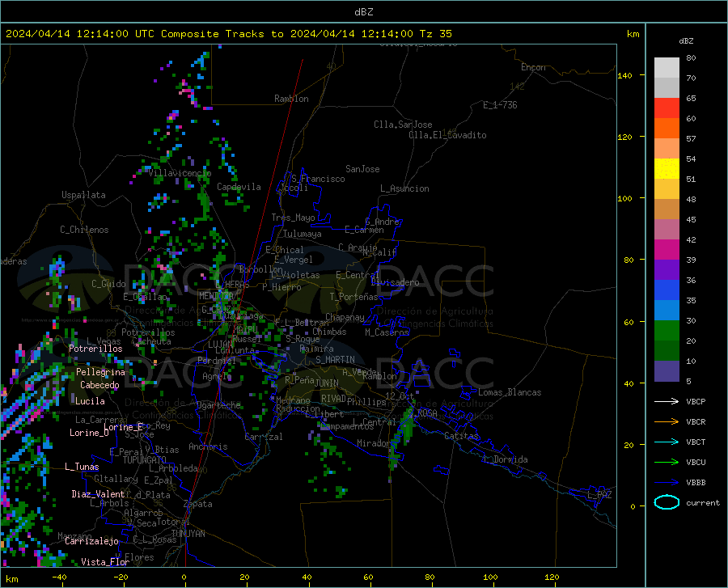Click the Lomas_Blancas map label

[x=510, y=392]
